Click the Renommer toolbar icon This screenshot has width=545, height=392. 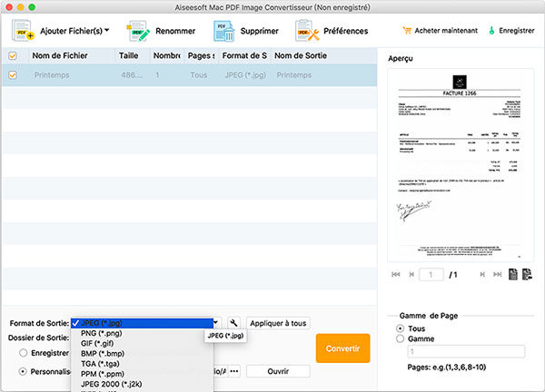coord(140,31)
